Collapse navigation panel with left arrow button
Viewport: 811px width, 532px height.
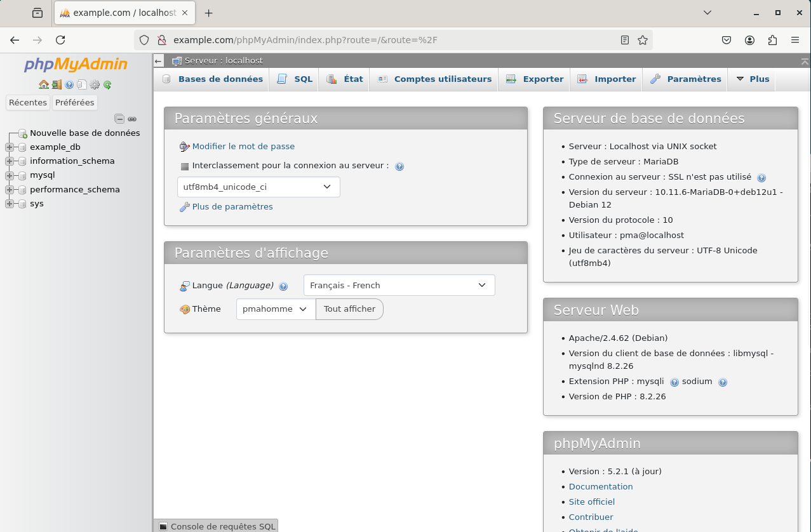coord(159,61)
